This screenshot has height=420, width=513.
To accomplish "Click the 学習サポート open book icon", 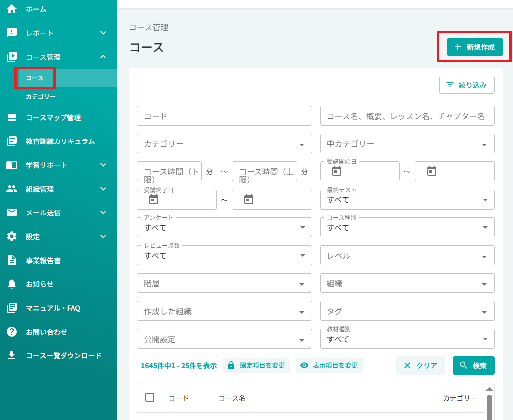I will [12, 165].
